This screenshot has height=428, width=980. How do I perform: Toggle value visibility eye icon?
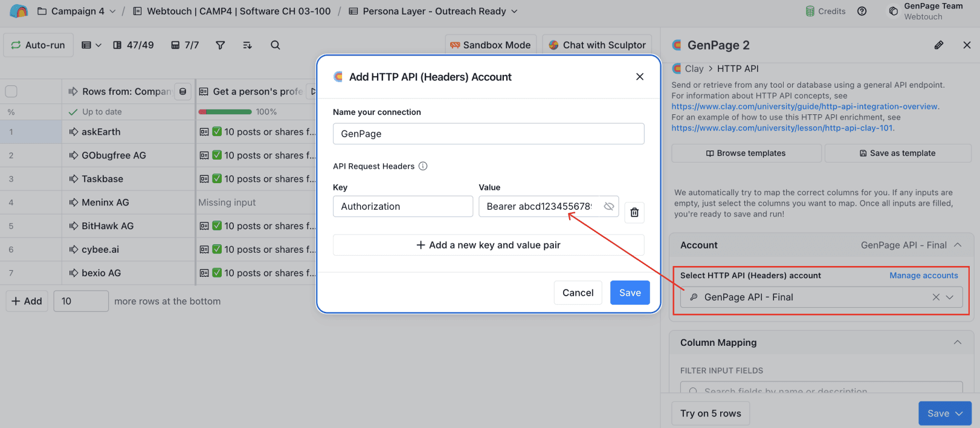(x=609, y=206)
